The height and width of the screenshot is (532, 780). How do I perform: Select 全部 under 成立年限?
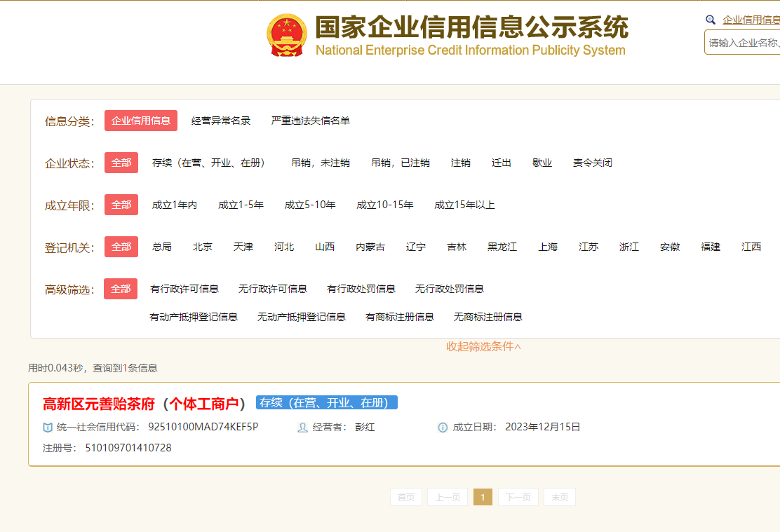pos(121,205)
